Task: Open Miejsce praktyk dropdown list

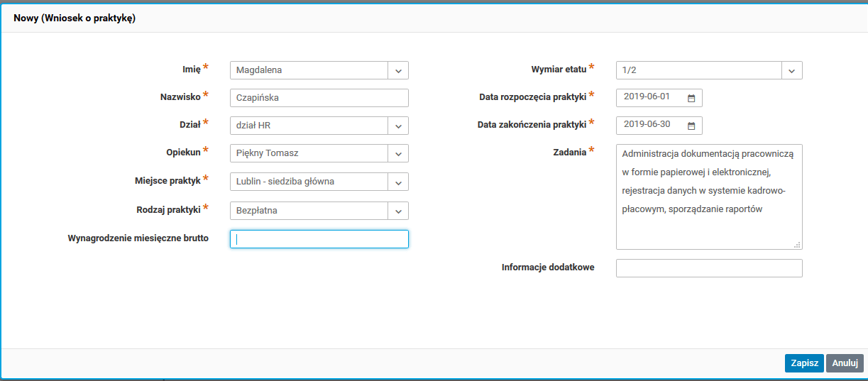Action: click(x=398, y=182)
